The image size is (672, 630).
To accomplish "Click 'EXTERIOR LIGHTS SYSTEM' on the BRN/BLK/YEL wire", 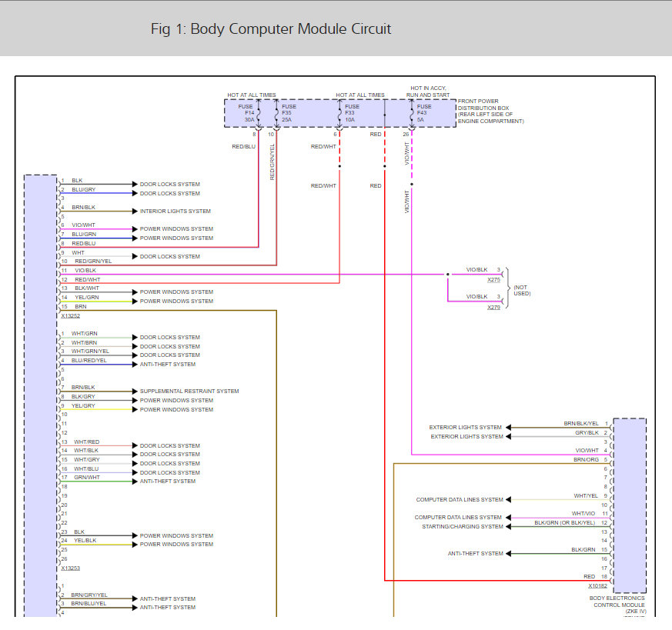I will pos(466,428).
